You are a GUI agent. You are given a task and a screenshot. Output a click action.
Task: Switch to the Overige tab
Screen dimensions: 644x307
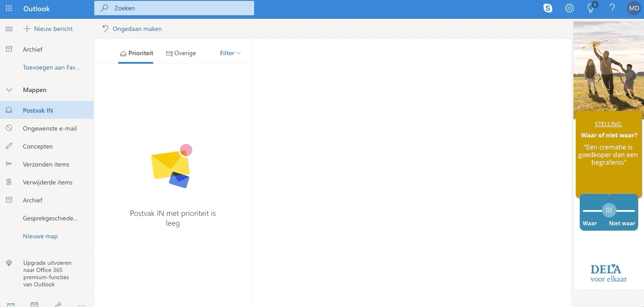pos(181,53)
